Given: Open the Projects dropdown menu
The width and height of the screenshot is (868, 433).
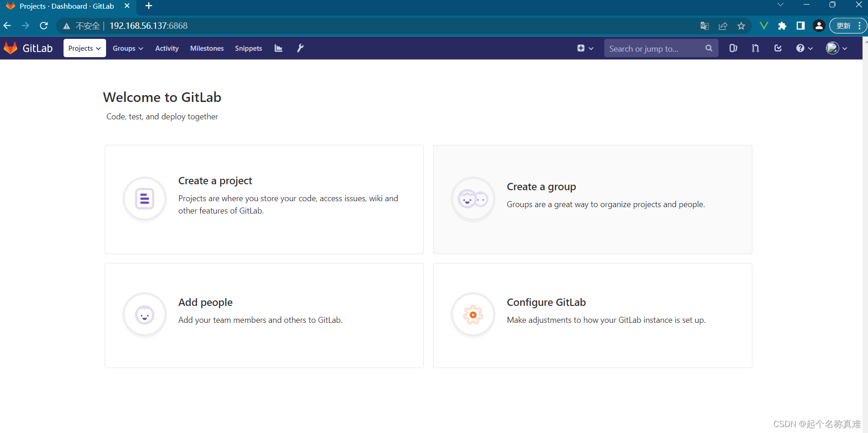Looking at the screenshot, I should click(x=85, y=48).
